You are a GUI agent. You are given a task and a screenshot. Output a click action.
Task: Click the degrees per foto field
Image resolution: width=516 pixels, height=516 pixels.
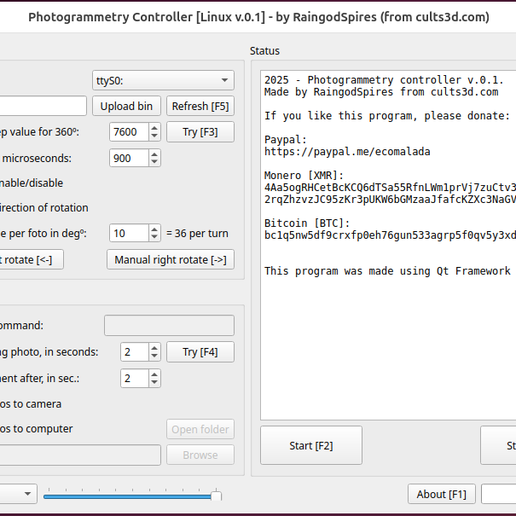(x=129, y=233)
